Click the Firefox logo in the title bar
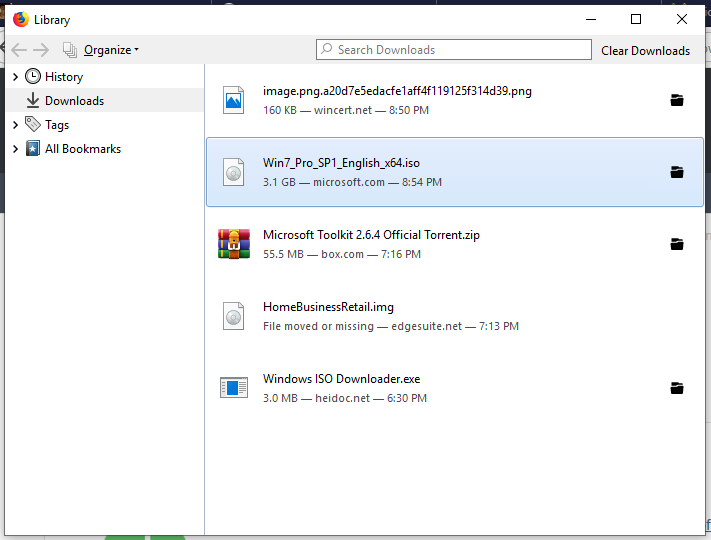711x540 pixels. pyautogui.click(x=20, y=19)
